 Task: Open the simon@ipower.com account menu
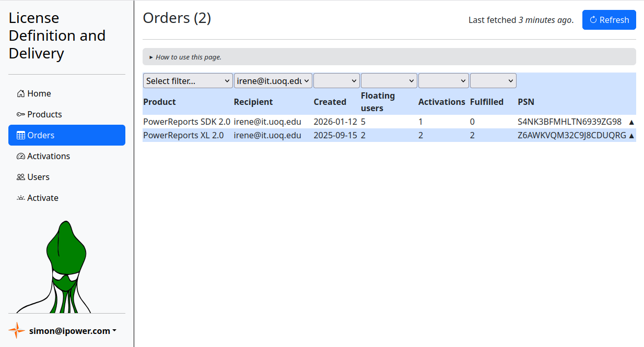(72, 331)
